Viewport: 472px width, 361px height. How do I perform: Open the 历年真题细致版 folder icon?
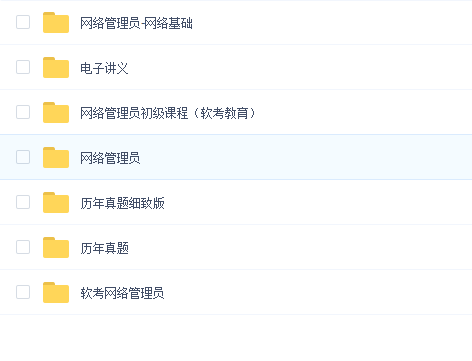(x=56, y=203)
